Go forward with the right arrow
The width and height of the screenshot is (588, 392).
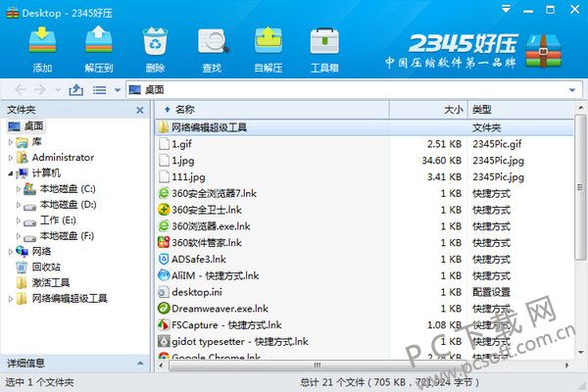(40, 89)
